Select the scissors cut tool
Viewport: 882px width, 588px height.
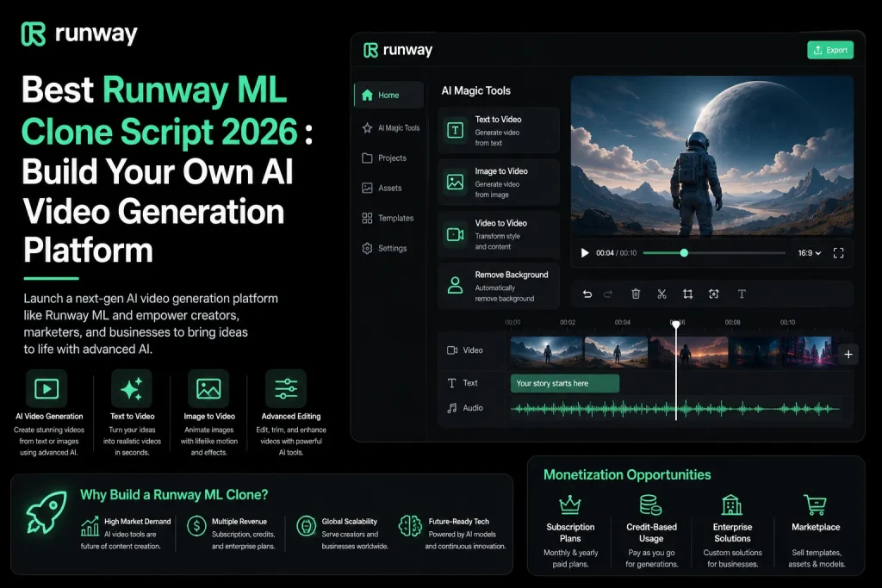(x=661, y=294)
